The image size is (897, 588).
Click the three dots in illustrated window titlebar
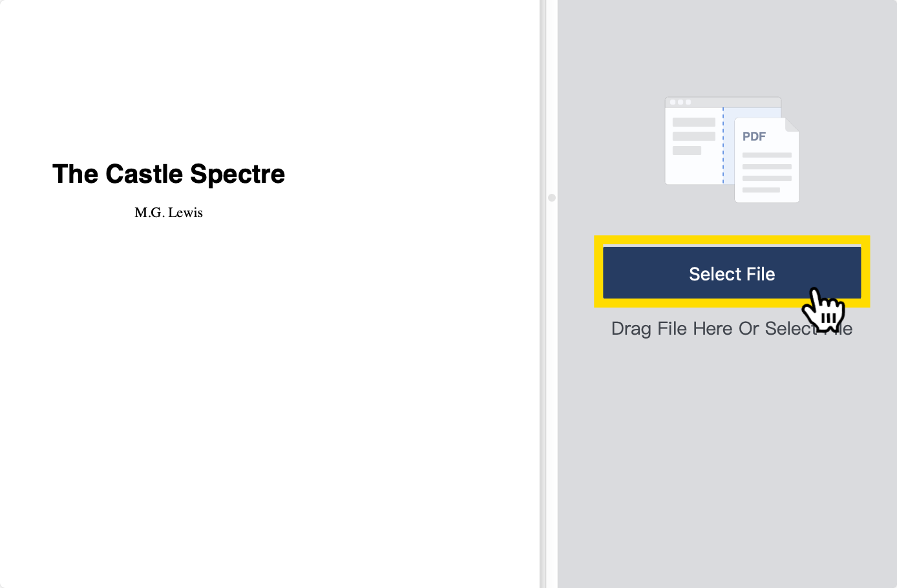point(680,102)
